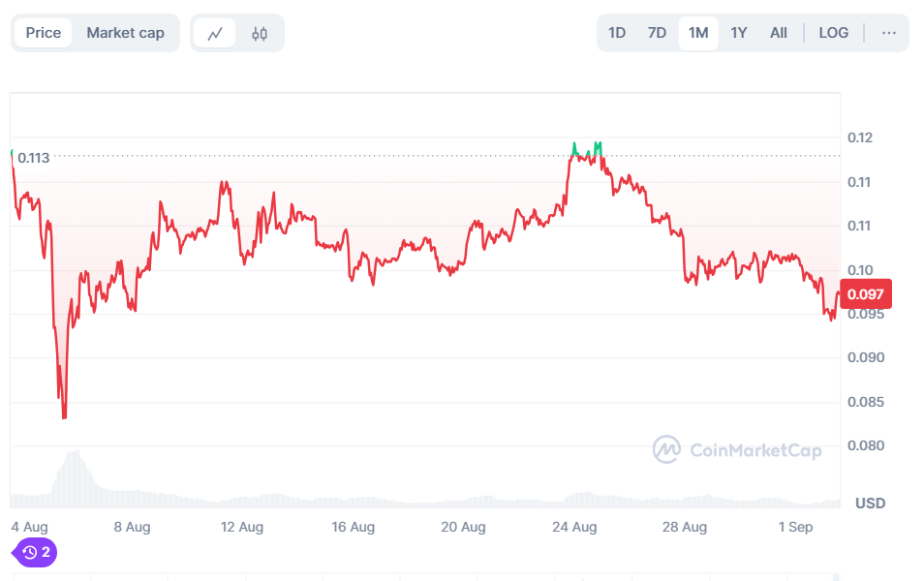Select the Price toggle
This screenshot has width=924, height=581.
tap(43, 33)
